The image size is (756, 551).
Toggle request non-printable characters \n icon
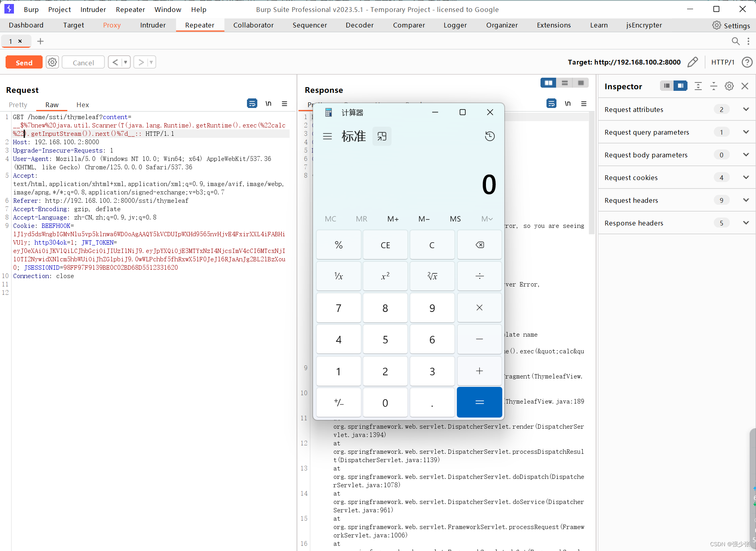268,104
